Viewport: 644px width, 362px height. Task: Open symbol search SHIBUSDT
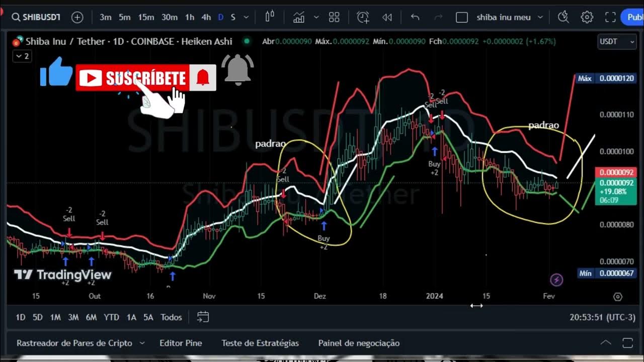[x=36, y=17]
